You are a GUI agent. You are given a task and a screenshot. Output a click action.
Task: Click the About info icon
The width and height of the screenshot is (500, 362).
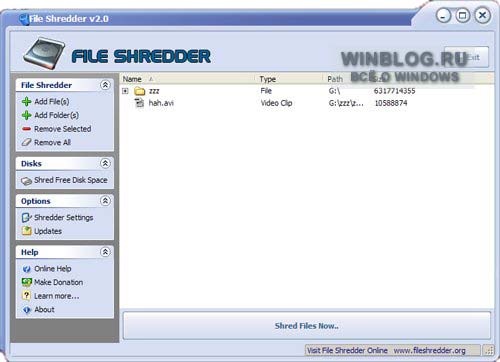pos(26,310)
